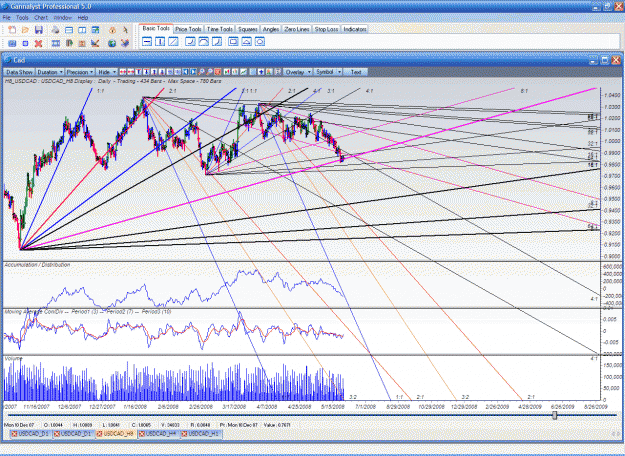Select the ellipse drawing tool
The image size is (625, 456).
coord(259,41)
